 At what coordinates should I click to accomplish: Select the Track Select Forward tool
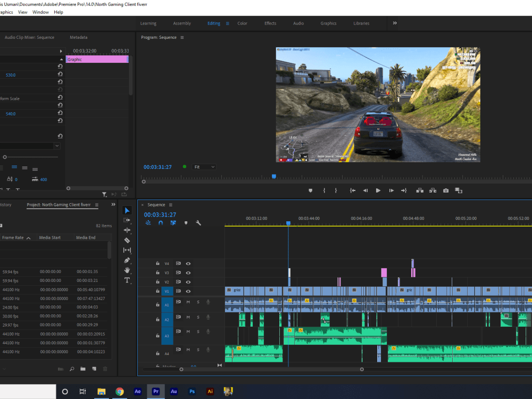click(x=127, y=220)
